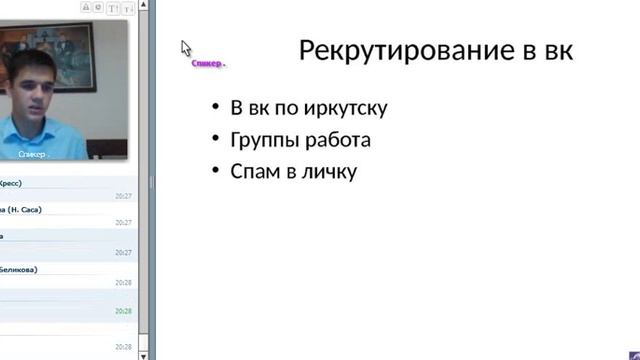The image size is (640, 360).
Task: Click the triangle-shaped icon above the webcam
Action: (86, 7)
